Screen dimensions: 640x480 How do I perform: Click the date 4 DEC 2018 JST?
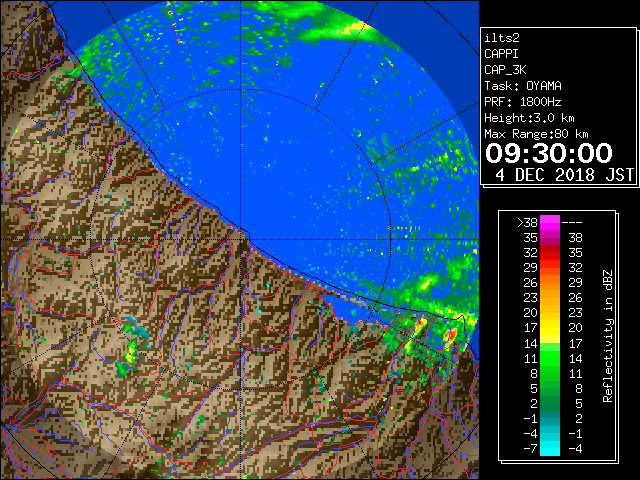tap(564, 175)
